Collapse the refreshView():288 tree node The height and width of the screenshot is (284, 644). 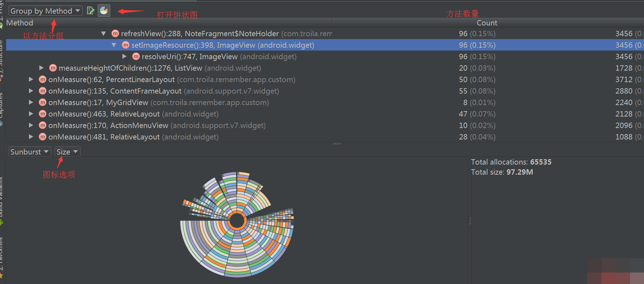[x=103, y=34]
